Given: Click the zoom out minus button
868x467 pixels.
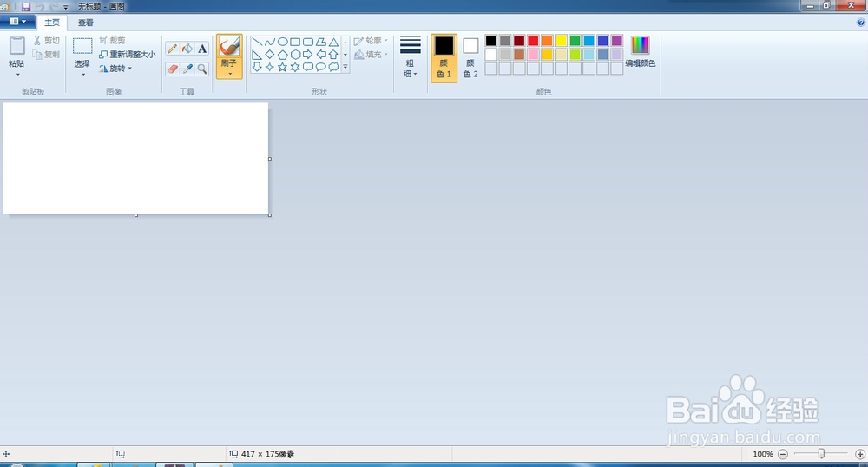Looking at the screenshot, I should (783, 454).
